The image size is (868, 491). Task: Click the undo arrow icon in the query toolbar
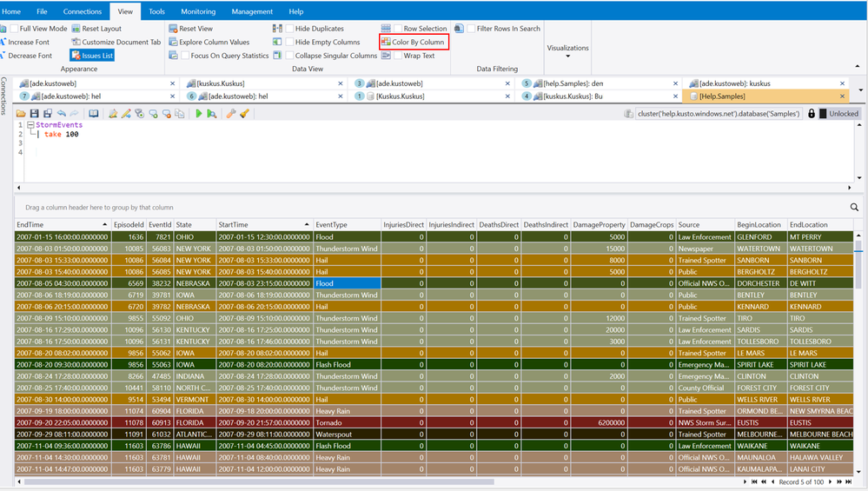62,114
